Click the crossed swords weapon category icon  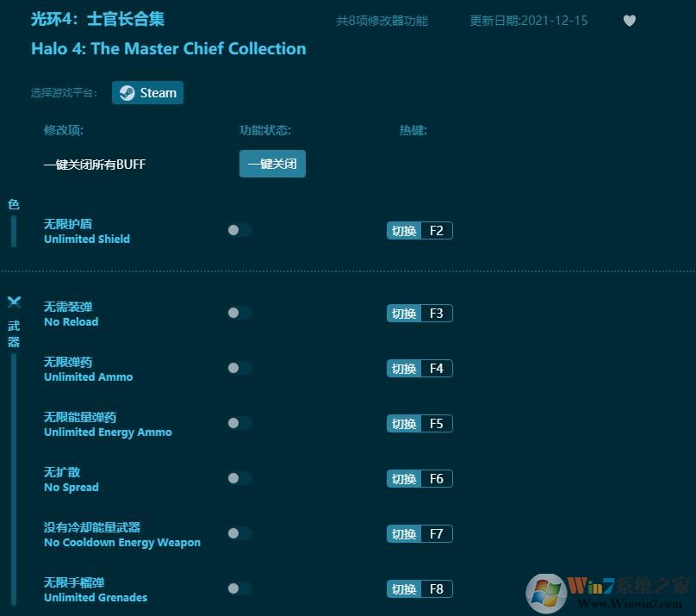pos(14,302)
